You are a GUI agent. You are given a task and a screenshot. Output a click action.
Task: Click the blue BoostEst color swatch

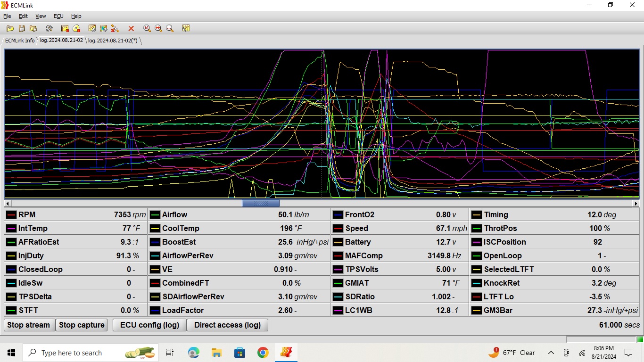[x=155, y=242]
